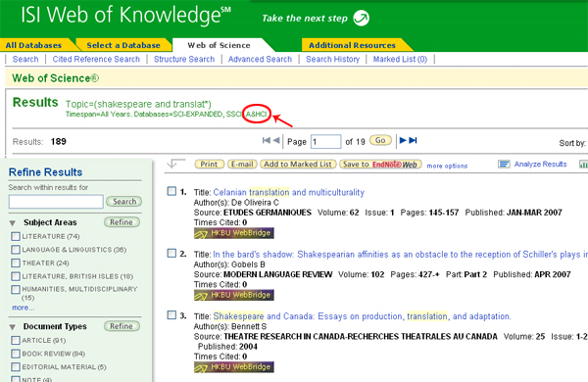This screenshot has height=382, width=588.
Task: Open Advanced Search
Action: (x=260, y=59)
